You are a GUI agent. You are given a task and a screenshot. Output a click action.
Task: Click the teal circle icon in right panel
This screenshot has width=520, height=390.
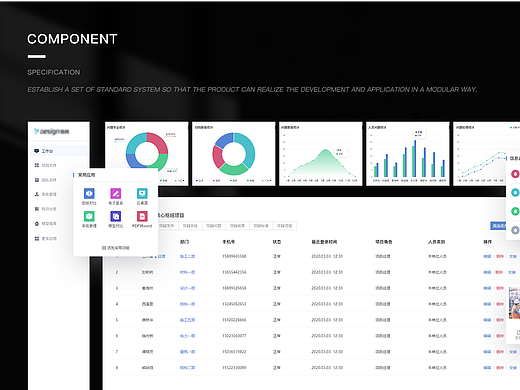tap(515, 192)
